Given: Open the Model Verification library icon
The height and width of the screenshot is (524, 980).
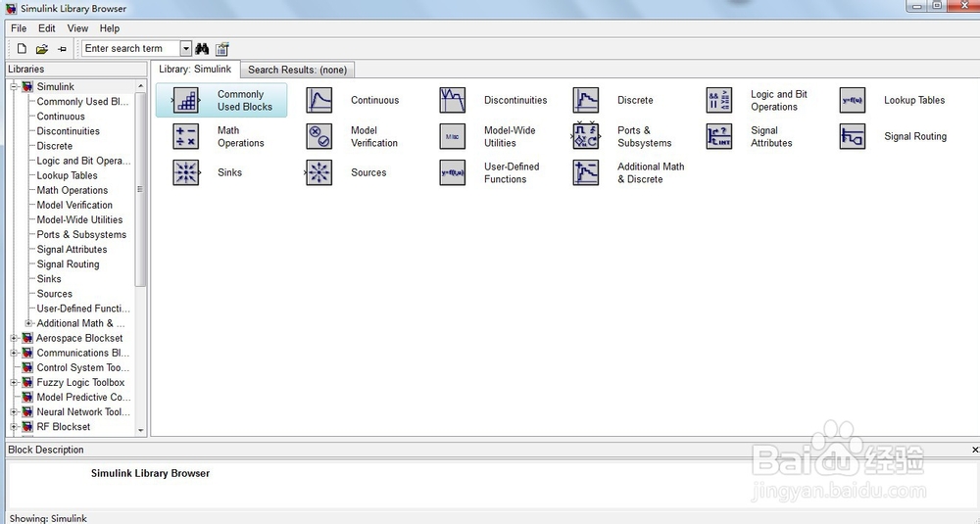Looking at the screenshot, I should (318, 136).
